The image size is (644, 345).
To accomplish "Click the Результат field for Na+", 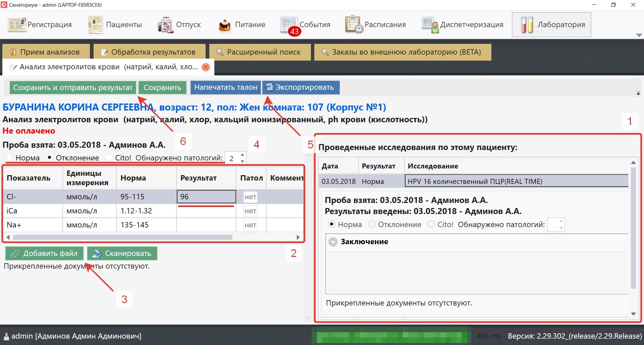I will click(206, 225).
